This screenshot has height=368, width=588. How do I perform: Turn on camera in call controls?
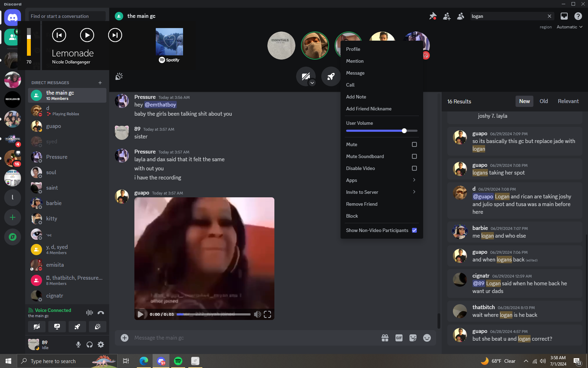point(305,76)
